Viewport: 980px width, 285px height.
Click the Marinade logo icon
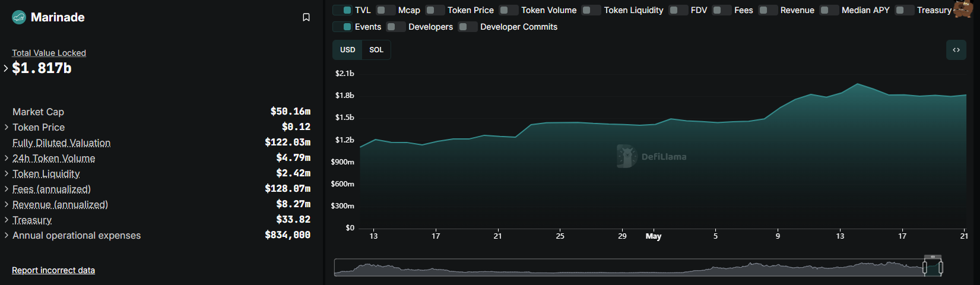point(19,17)
